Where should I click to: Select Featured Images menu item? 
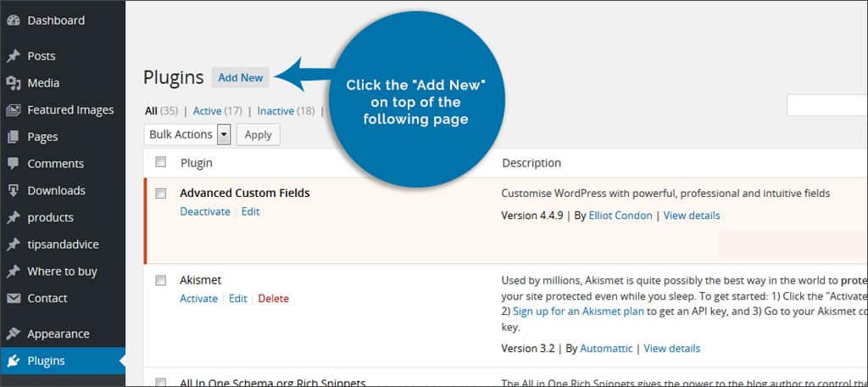pyautogui.click(x=70, y=109)
